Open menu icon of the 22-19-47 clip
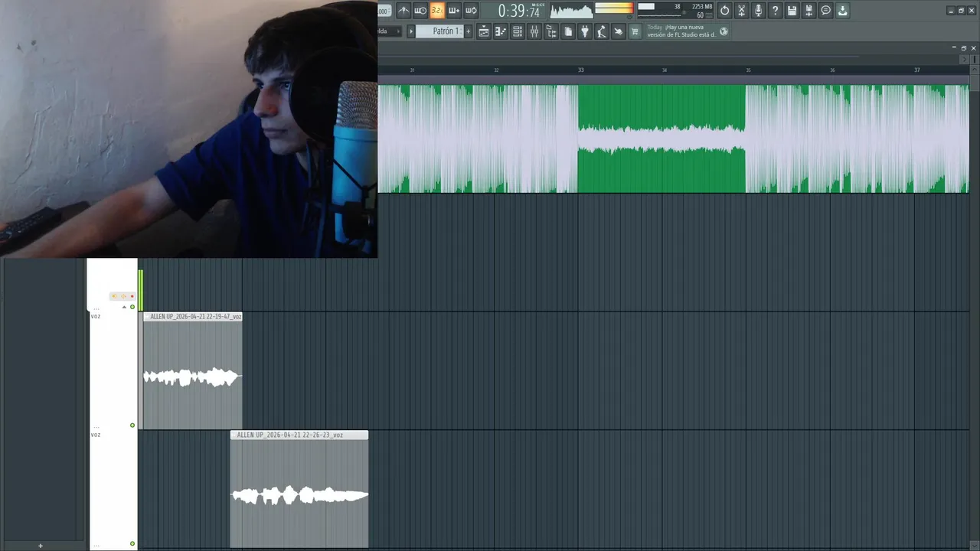The image size is (980, 551). [146, 316]
